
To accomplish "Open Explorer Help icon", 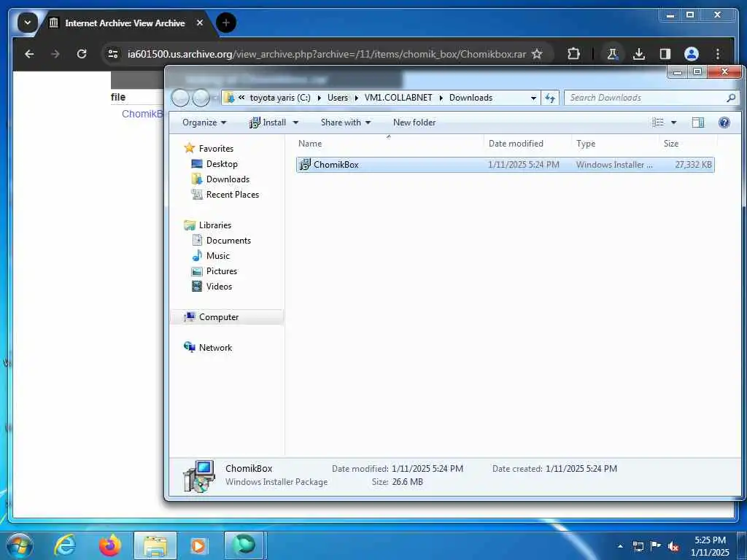I will (724, 122).
